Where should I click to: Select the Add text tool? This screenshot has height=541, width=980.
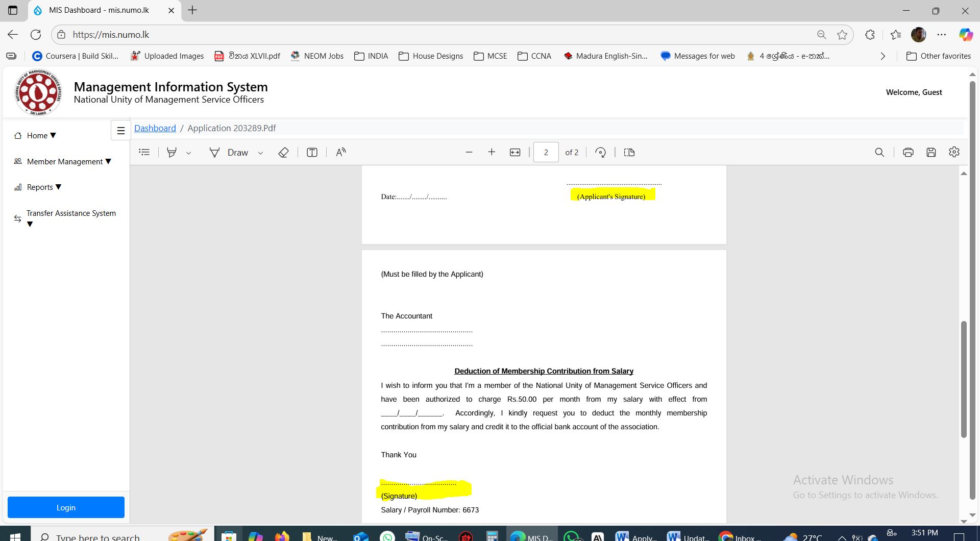[x=312, y=152]
